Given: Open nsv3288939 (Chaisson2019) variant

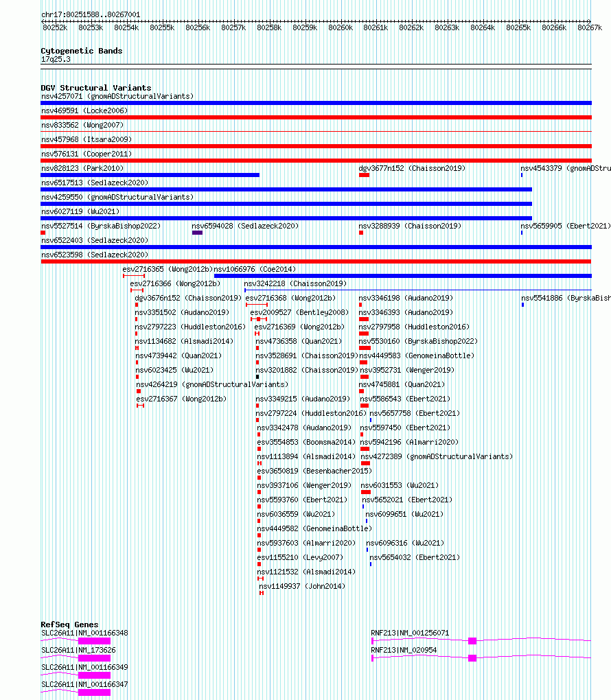Looking at the screenshot, I should pos(410,226).
